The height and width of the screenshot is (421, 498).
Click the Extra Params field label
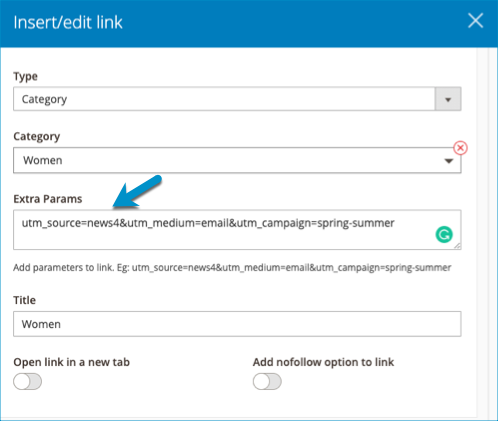coord(48,199)
